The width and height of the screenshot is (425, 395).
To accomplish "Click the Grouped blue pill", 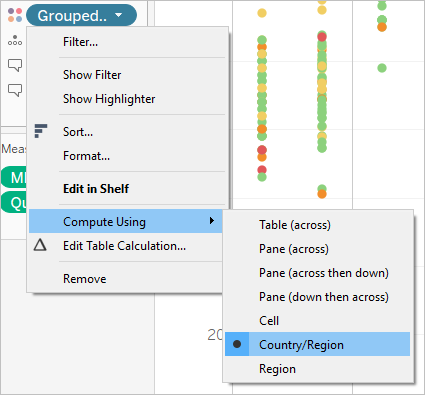I will coord(81,15).
